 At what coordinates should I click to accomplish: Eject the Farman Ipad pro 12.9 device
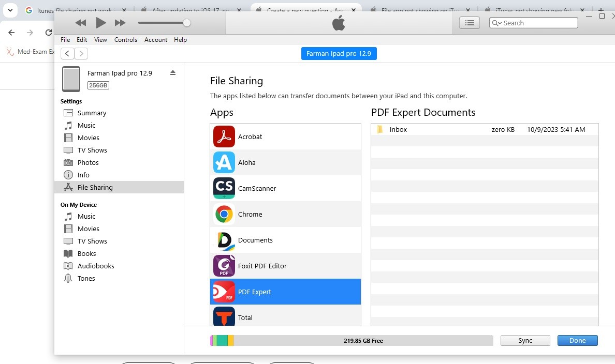coord(173,73)
